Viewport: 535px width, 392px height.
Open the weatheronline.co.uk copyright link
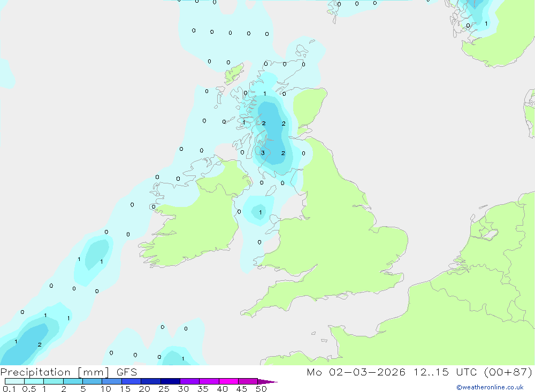[x=490, y=387]
